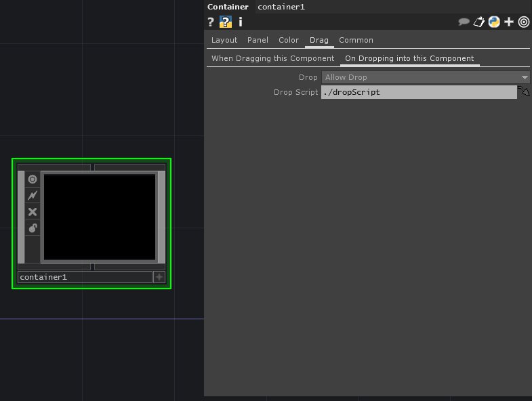
Task: Select "When Dragging this Component" sub-tab
Action: [272, 58]
